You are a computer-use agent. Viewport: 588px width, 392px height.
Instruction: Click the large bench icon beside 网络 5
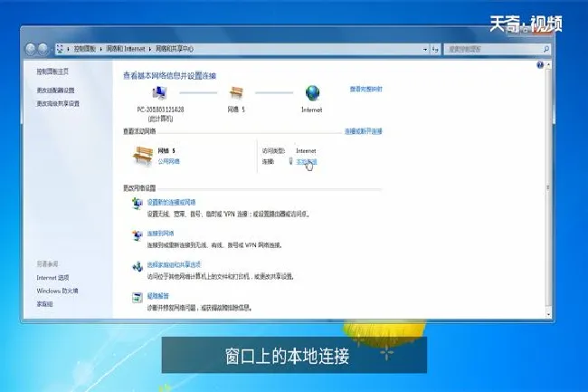pyautogui.click(x=143, y=156)
